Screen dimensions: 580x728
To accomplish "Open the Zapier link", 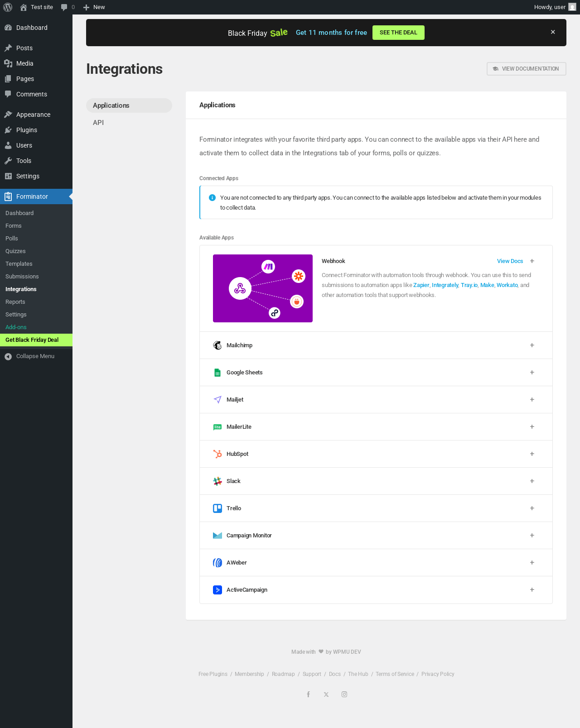I will point(421,285).
